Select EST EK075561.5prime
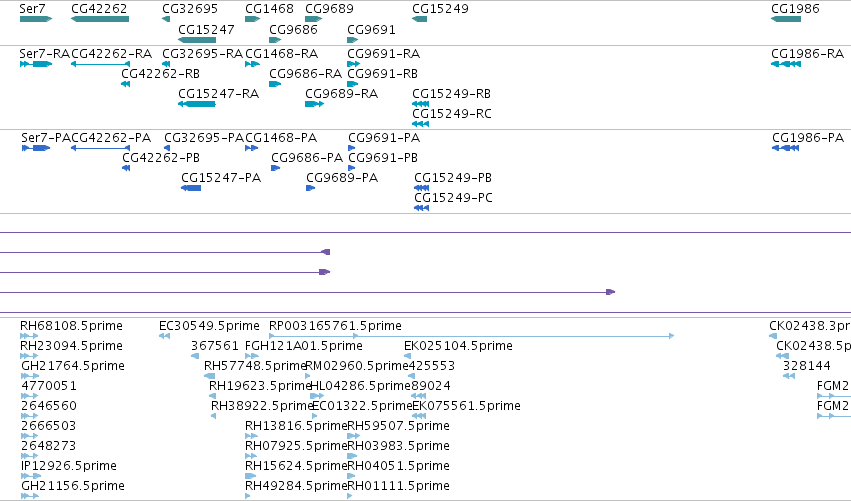Screen dimensions: 851x501 pos(419,416)
